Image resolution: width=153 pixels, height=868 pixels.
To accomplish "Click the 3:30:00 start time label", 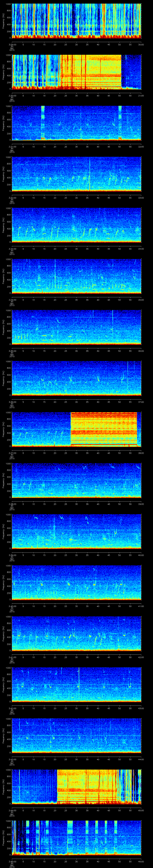I will (x=12, y=96).
